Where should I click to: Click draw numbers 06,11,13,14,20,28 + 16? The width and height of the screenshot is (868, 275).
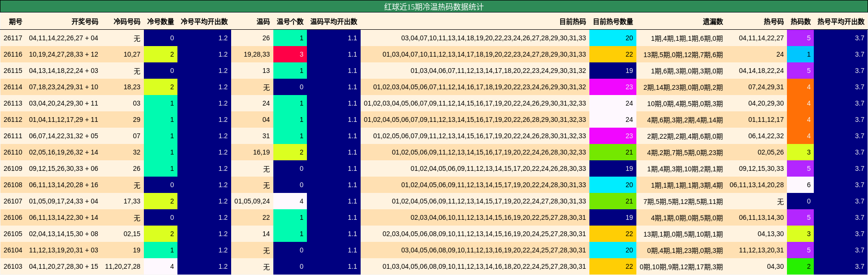[64, 185]
